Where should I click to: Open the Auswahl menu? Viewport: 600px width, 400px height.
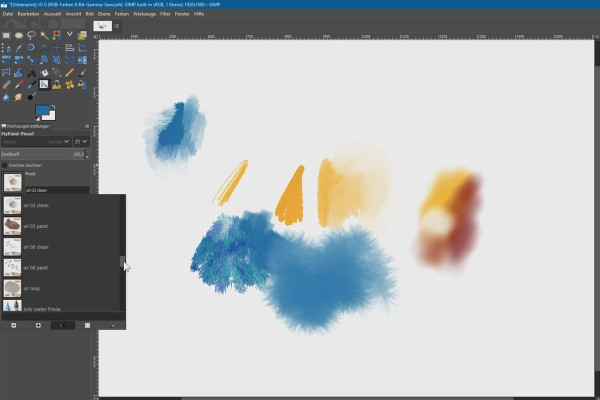[52, 14]
